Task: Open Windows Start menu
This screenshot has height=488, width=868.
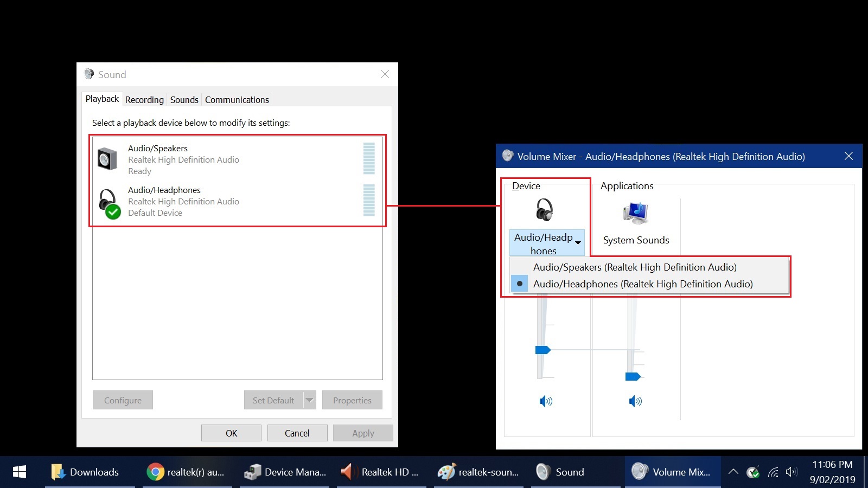Action: click(20, 472)
